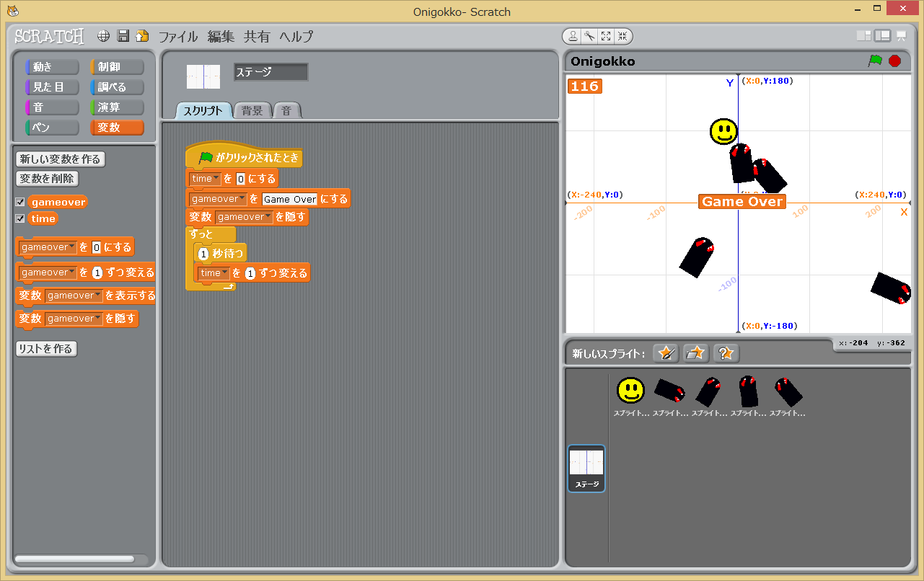
Task: Click the ステージ name field
Action: (x=270, y=72)
